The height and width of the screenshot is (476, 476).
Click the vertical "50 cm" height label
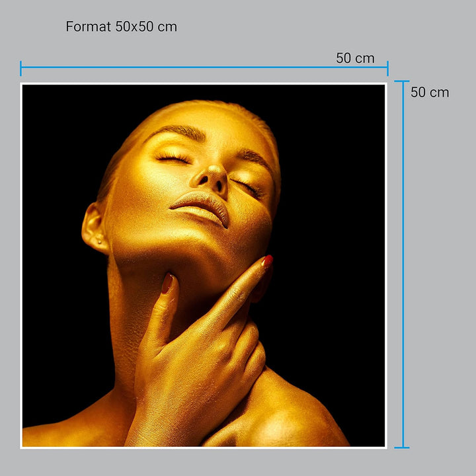(429, 93)
